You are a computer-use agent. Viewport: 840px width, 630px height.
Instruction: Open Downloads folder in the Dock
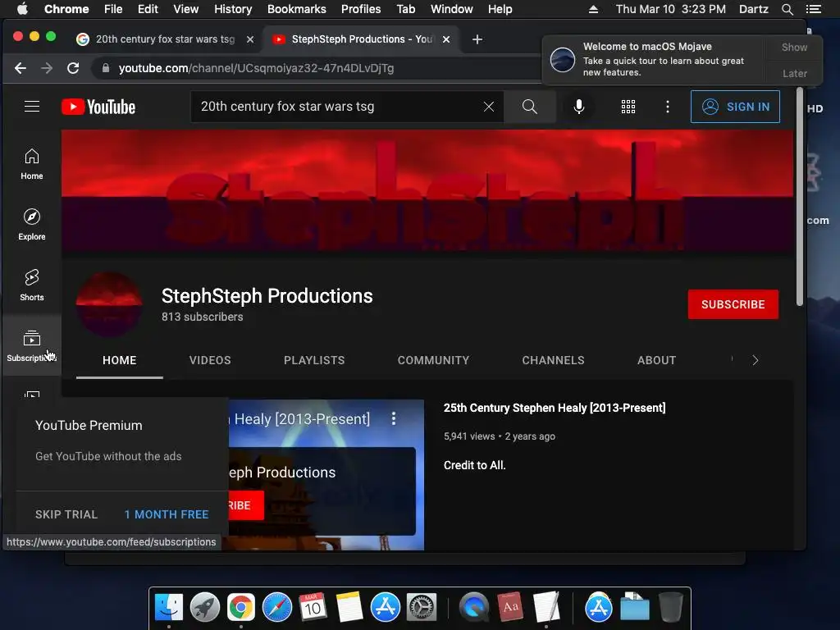point(635,608)
